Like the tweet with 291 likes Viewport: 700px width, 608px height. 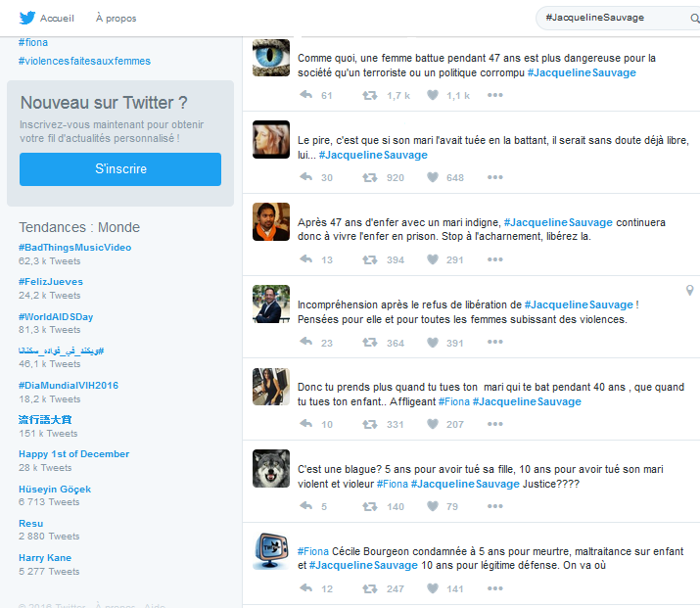pyautogui.click(x=432, y=259)
